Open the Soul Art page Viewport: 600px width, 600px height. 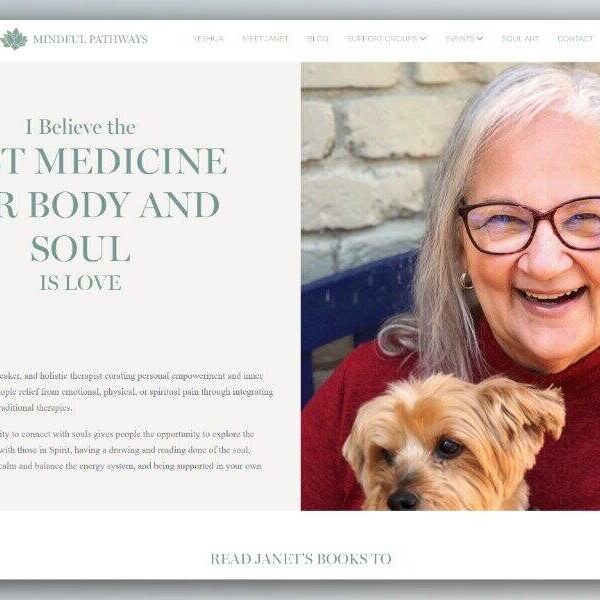tap(520, 39)
